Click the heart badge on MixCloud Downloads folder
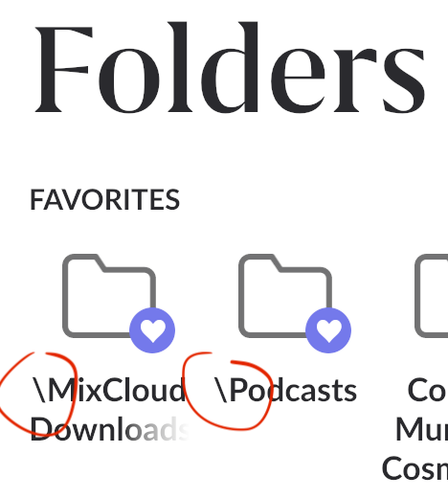Viewport: 448px width, 498px height. (152, 330)
